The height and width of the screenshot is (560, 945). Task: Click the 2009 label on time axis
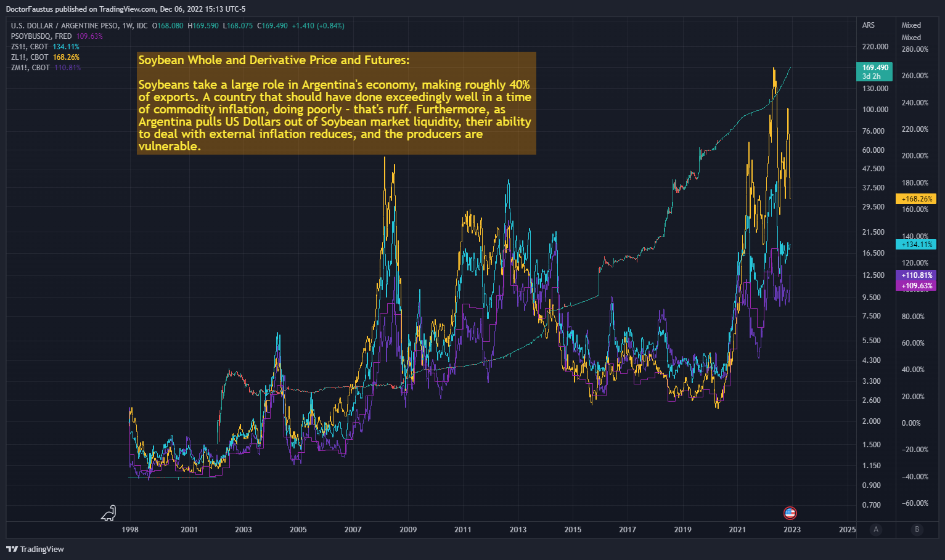408,529
